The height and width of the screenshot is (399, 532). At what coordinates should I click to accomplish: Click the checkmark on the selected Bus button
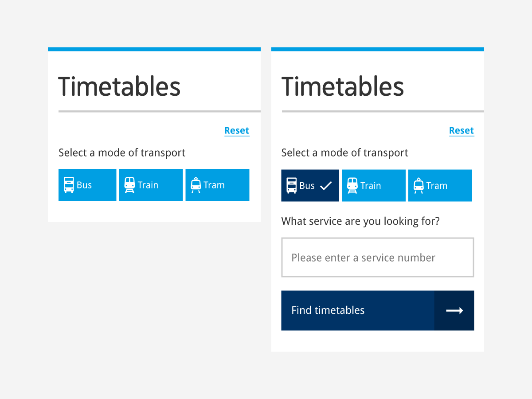[x=326, y=186]
